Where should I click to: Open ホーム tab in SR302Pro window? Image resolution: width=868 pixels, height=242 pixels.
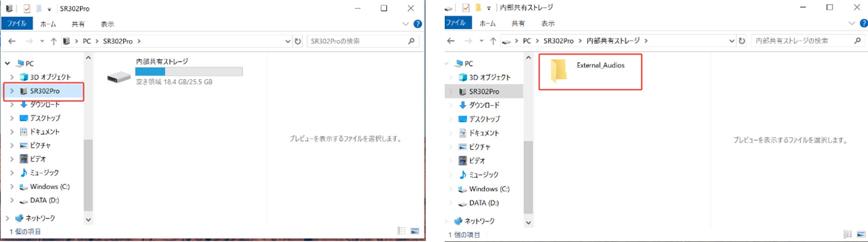click(x=48, y=24)
